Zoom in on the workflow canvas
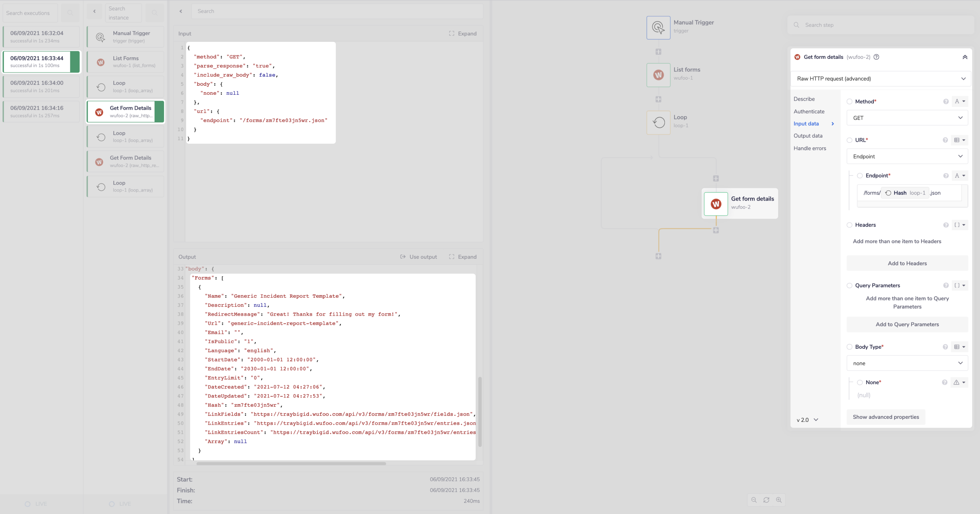The height and width of the screenshot is (514, 980). (779, 500)
